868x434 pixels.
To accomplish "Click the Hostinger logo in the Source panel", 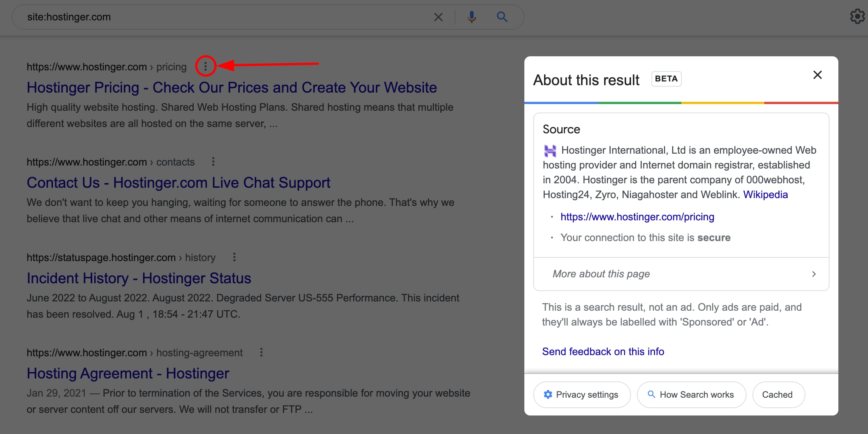I will pos(551,151).
